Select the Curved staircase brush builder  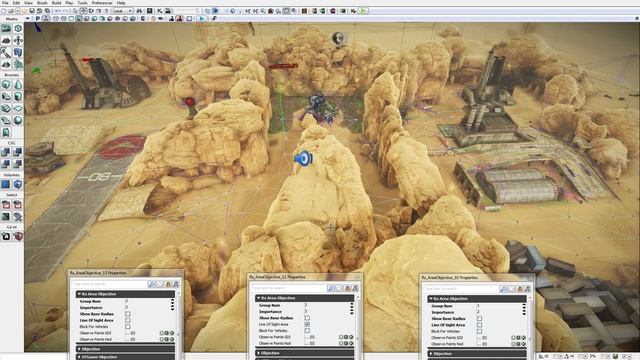click(6, 96)
